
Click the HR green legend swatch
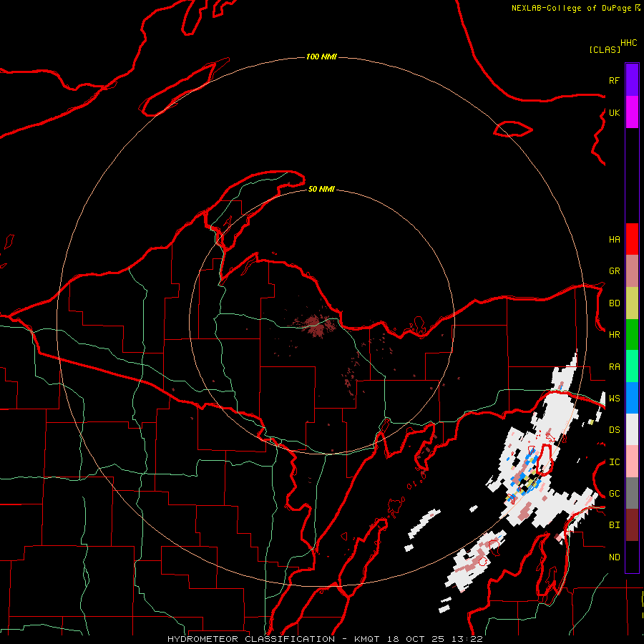632,335
